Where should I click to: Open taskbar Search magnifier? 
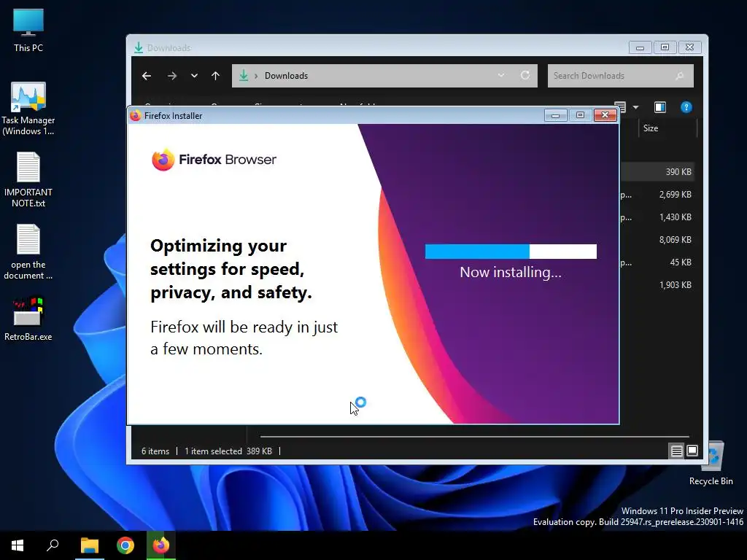(53, 545)
